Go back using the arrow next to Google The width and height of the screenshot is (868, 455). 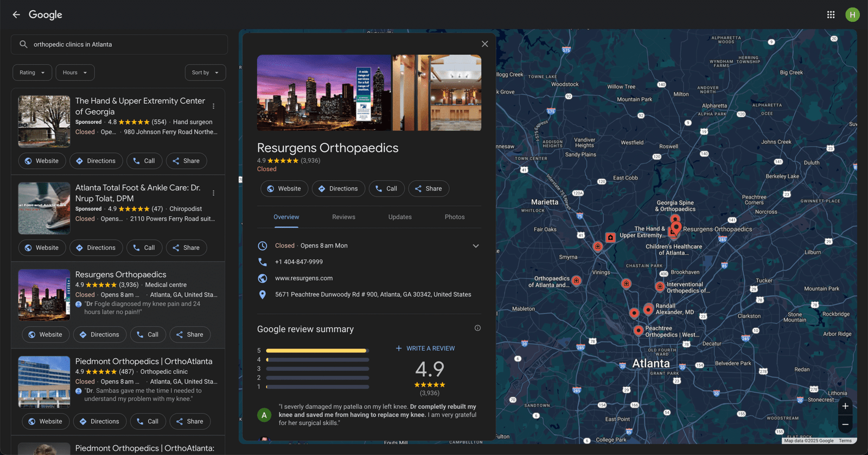pyautogui.click(x=16, y=15)
